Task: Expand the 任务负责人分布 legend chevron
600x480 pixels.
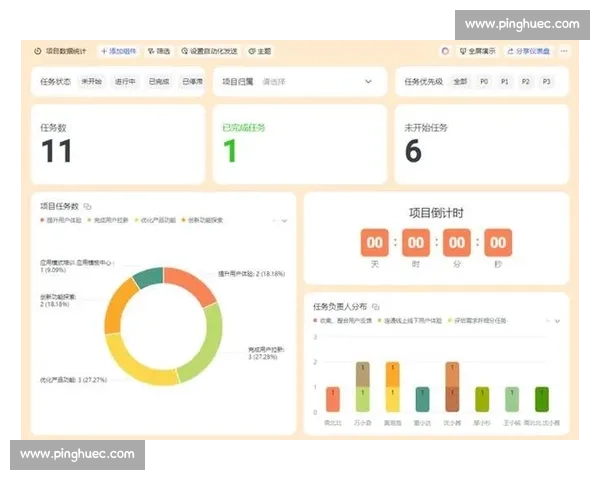Action: point(558,321)
